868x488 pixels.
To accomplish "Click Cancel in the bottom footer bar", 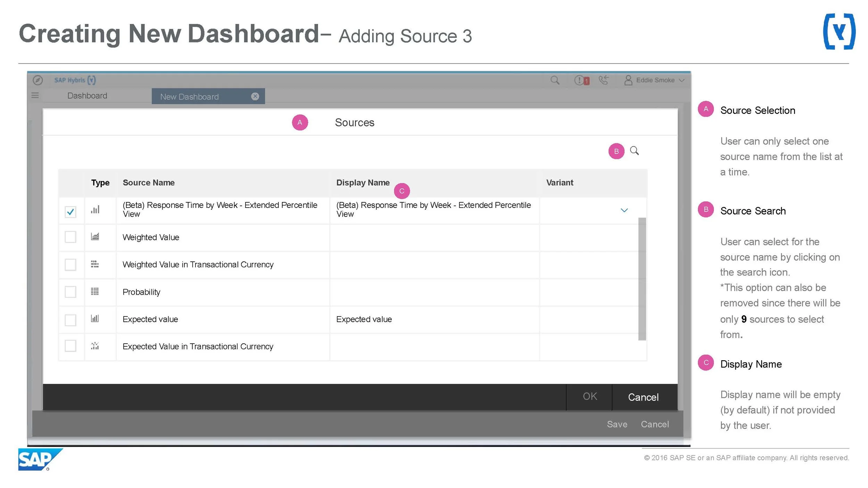I will [x=655, y=424].
